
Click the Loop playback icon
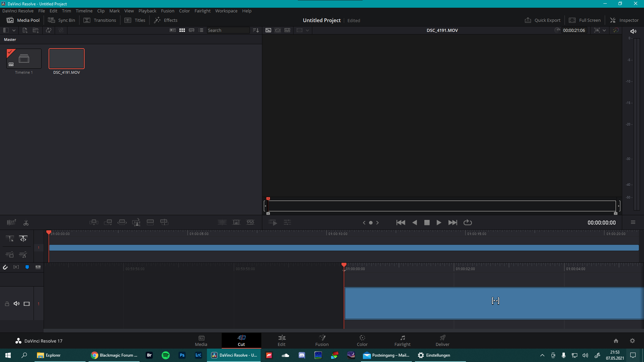[x=468, y=223]
